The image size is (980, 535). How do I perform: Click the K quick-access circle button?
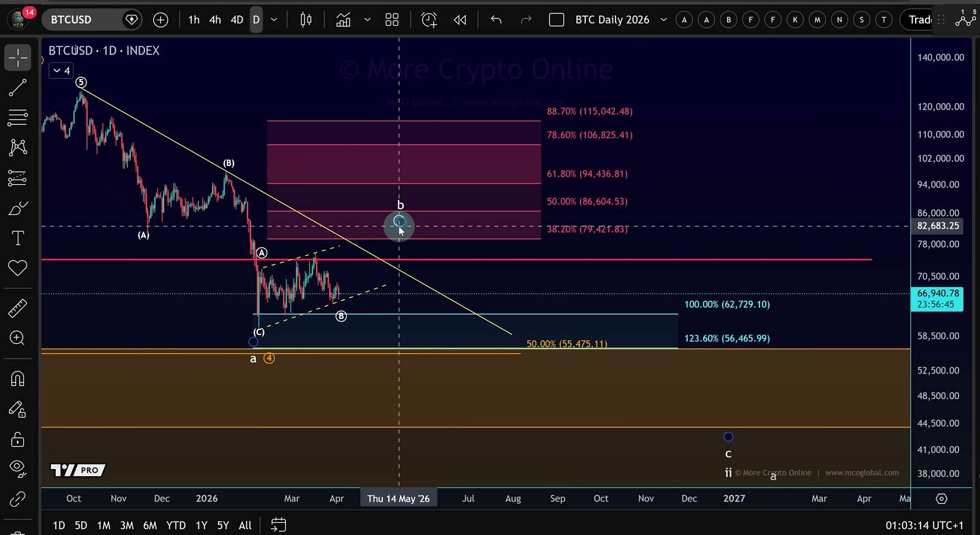[795, 20]
